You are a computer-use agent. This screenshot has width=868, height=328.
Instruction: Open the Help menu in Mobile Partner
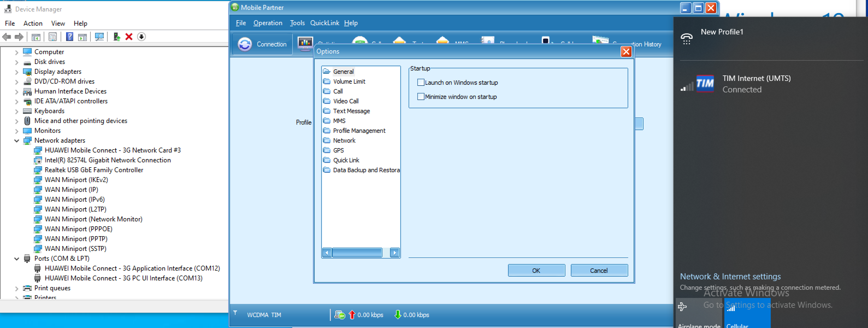point(351,23)
